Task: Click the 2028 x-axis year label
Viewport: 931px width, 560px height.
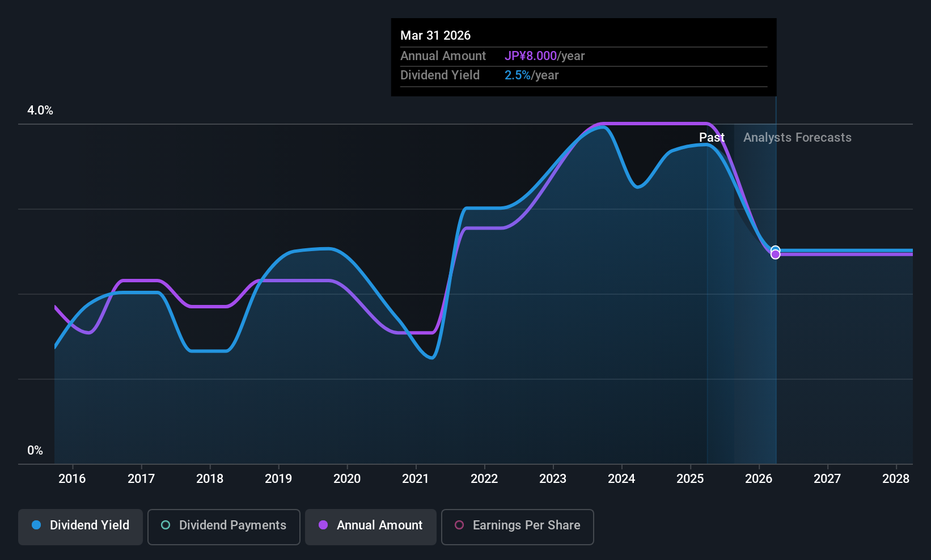Action: coord(896,479)
